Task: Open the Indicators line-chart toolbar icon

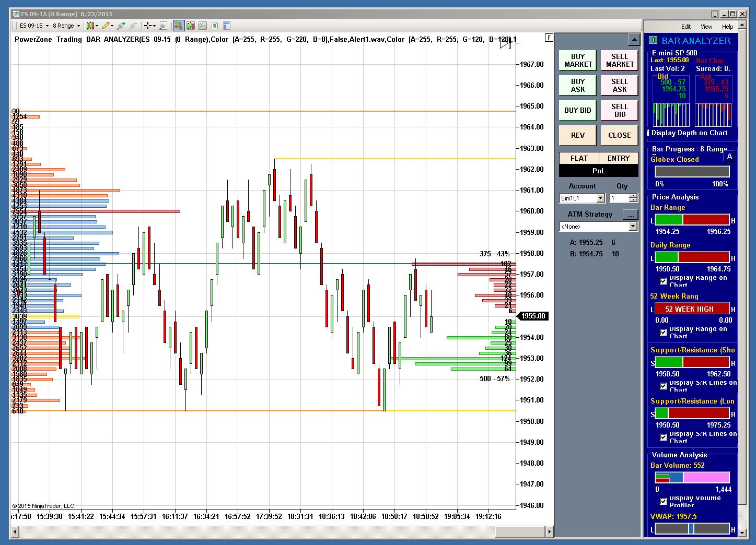Action: (x=203, y=26)
